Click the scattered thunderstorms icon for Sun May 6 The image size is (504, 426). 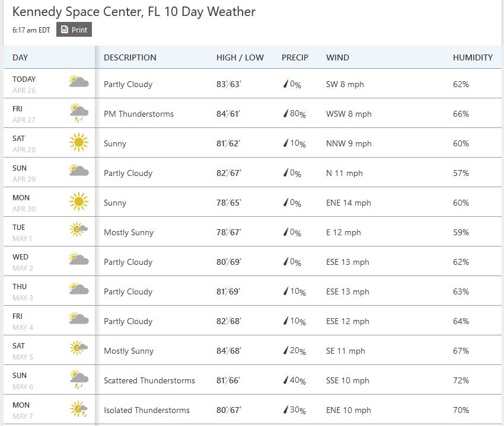(79, 379)
